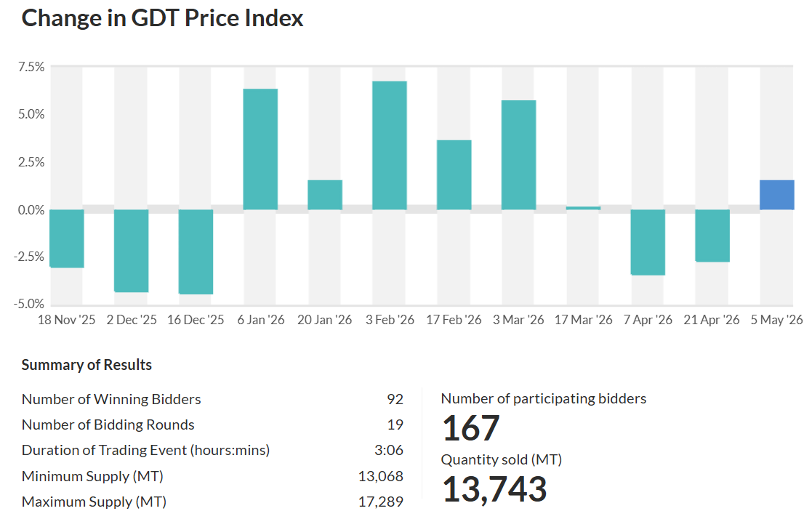Select the tallest 3 Feb '26 bar
The height and width of the screenshot is (527, 812).
point(390,145)
